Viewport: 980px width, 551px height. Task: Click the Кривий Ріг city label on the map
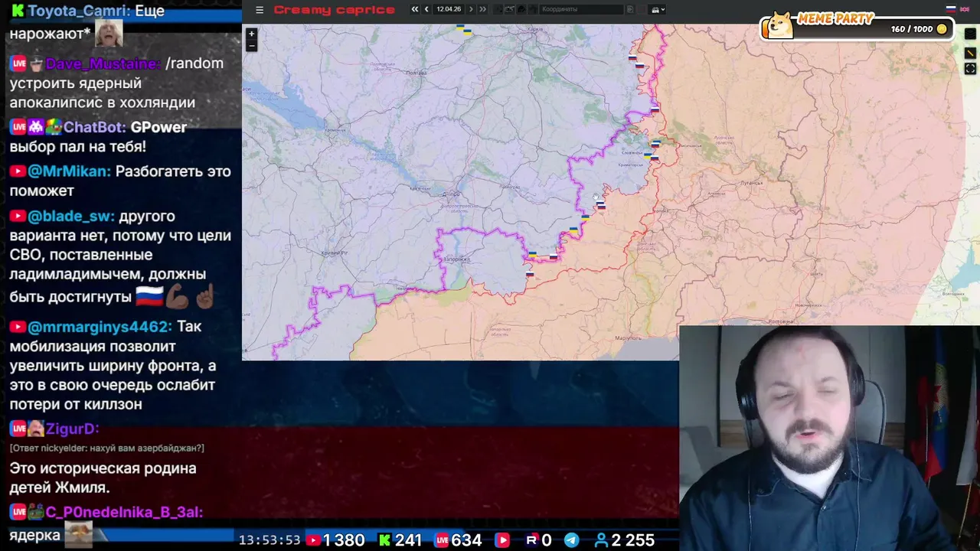[335, 253]
